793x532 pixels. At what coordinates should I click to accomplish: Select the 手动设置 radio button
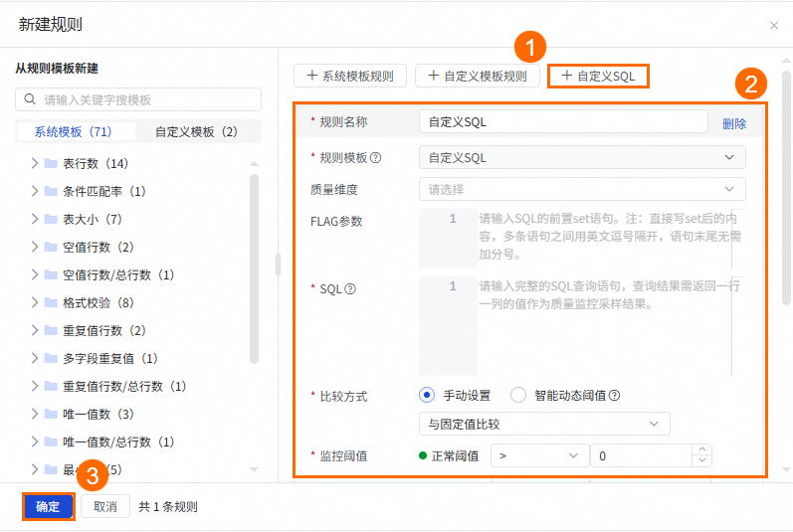(x=427, y=395)
